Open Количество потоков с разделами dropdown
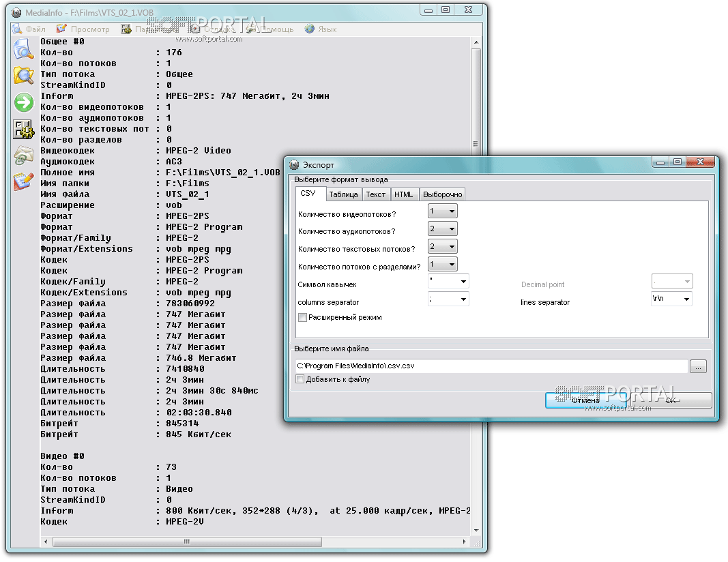The height and width of the screenshot is (562, 728). point(443,265)
